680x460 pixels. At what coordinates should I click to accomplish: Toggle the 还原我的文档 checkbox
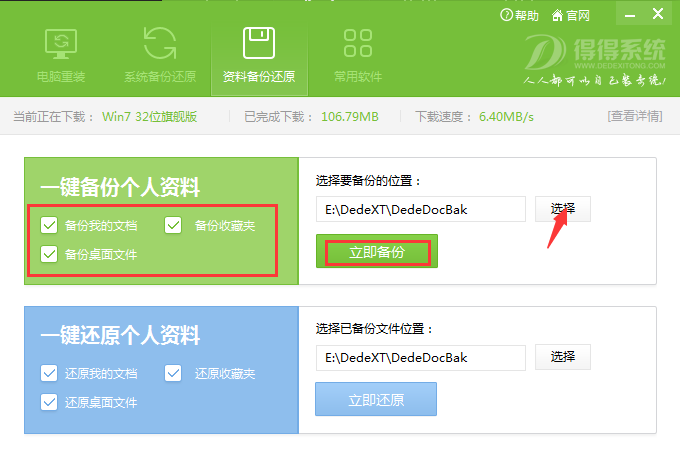[49, 373]
